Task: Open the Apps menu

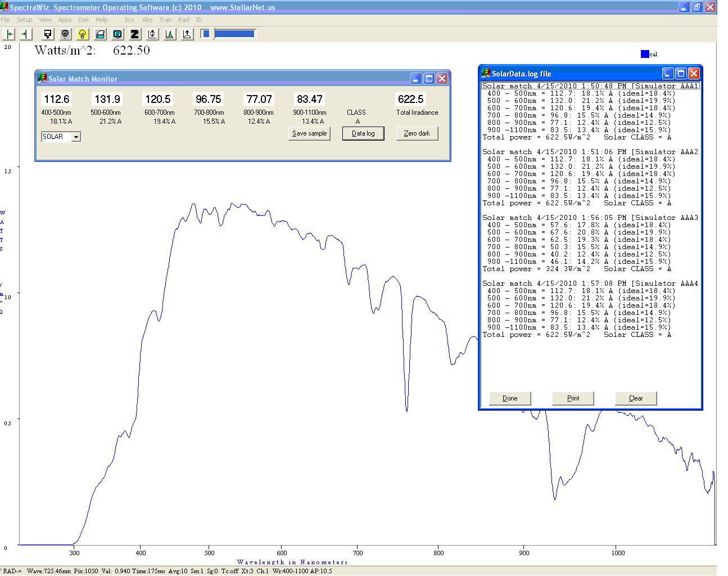Action: (x=65, y=20)
